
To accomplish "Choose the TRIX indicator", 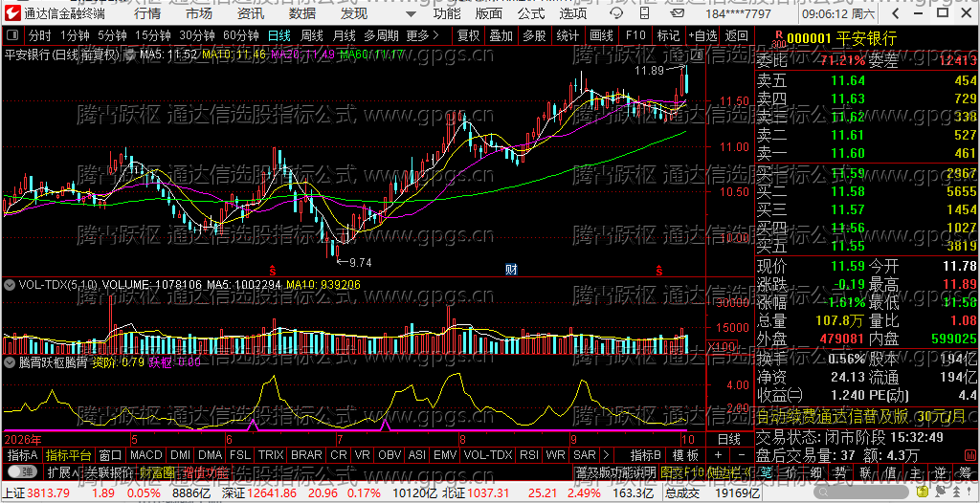I will coord(271,455).
